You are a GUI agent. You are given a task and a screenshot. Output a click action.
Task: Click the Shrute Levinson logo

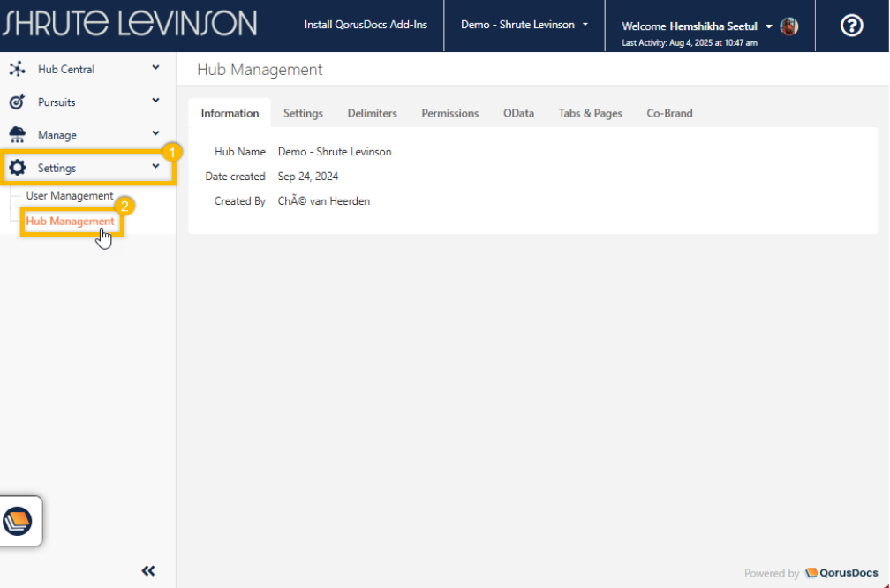(130, 24)
